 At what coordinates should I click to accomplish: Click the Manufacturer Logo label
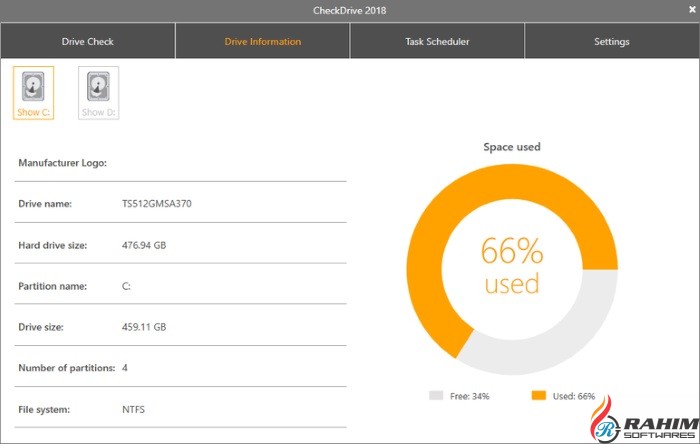click(x=62, y=162)
